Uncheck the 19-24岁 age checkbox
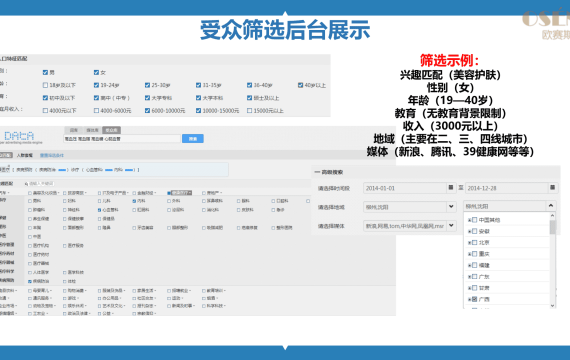This screenshot has height=360, width=570. click(96, 85)
